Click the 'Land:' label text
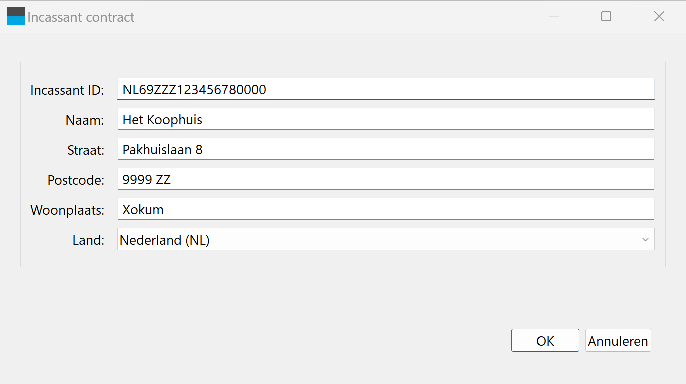Screen dimensions: 686x384 click(88, 240)
